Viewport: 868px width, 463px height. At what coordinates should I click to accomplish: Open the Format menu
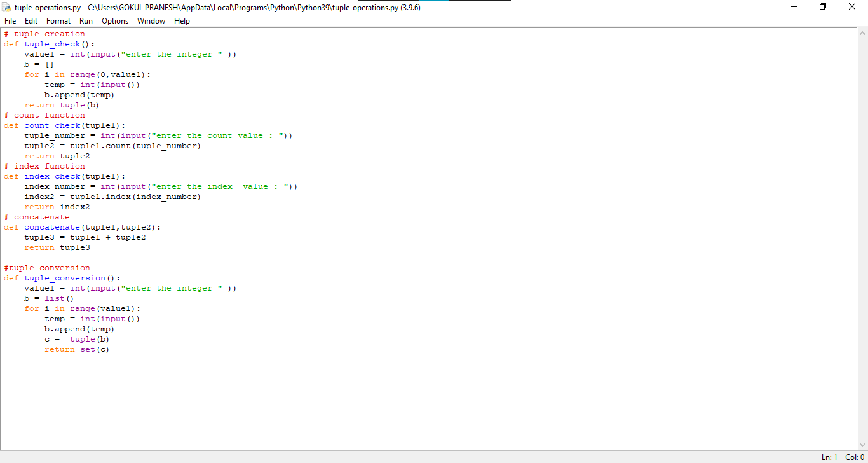click(x=58, y=21)
